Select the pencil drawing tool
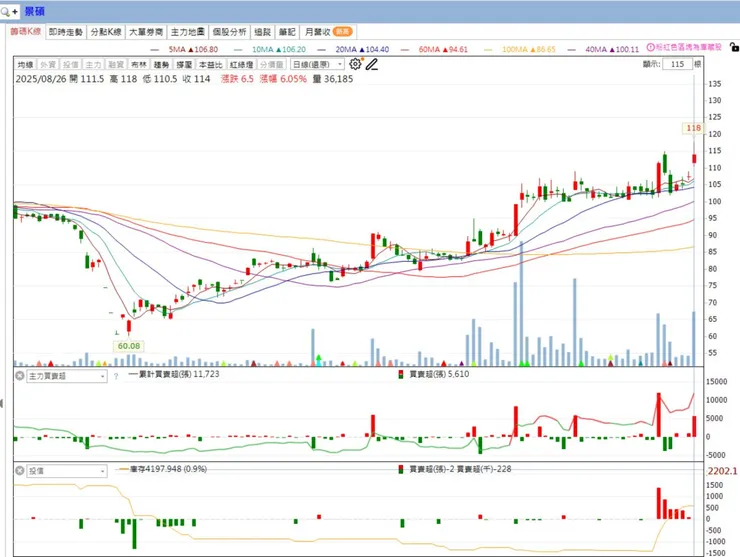Image resolution: width=740 pixels, height=557 pixels. click(x=372, y=64)
